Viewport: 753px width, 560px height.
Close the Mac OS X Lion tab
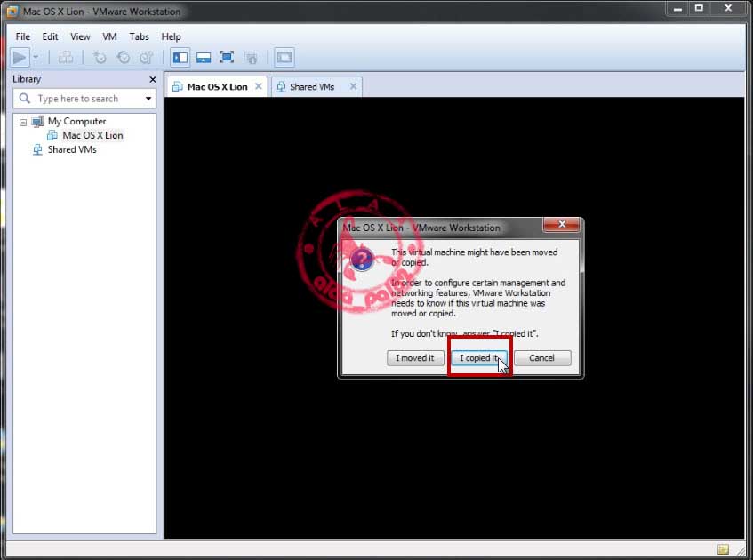259,86
